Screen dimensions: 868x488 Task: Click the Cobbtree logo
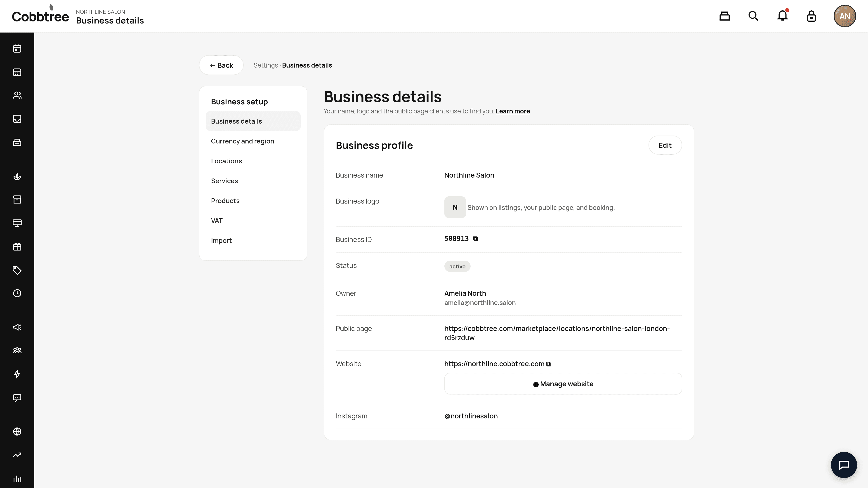[x=40, y=14]
